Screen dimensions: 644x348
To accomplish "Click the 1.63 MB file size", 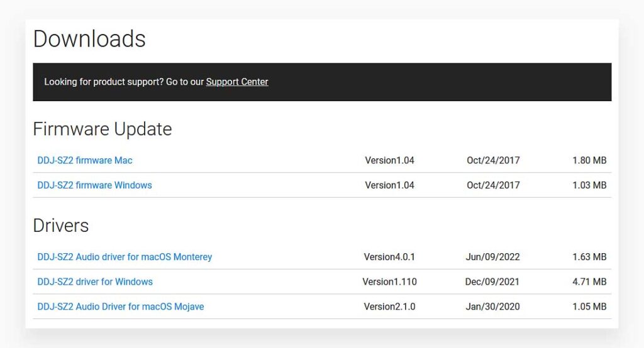I will click(589, 257).
